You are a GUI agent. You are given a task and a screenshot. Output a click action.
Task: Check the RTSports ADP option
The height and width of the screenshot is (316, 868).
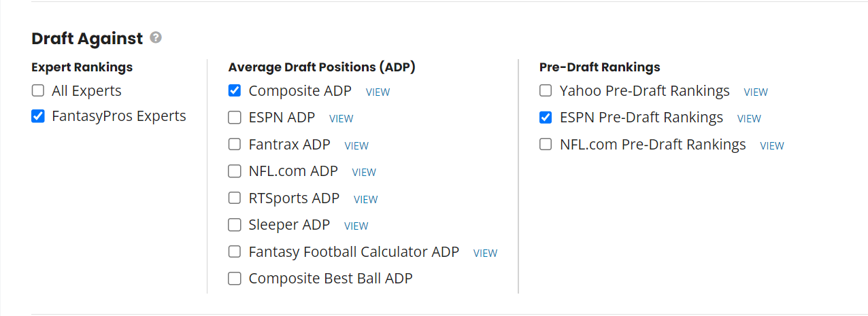coord(235,198)
